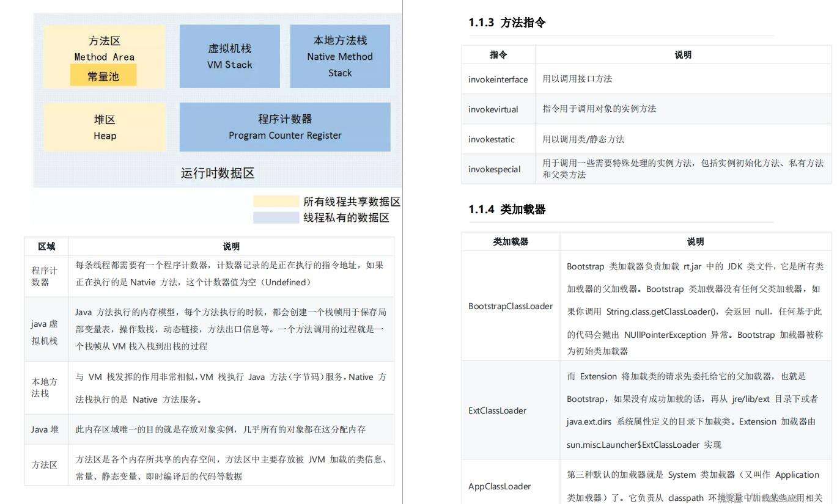Click the Java 堆 row label cell
The image size is (837, 504).
point(46,429)
